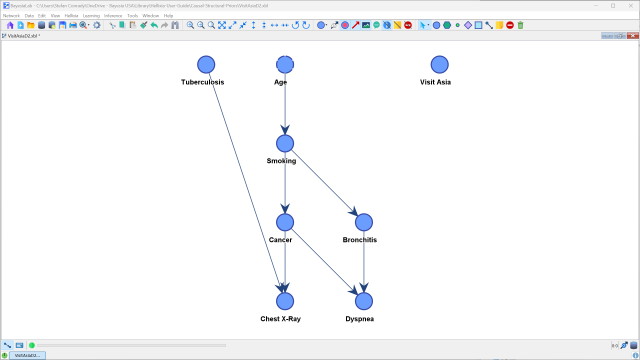Screen dimensions: 640x360
Task: Select the Chest X-Ray node
Action: pos(285,301)
